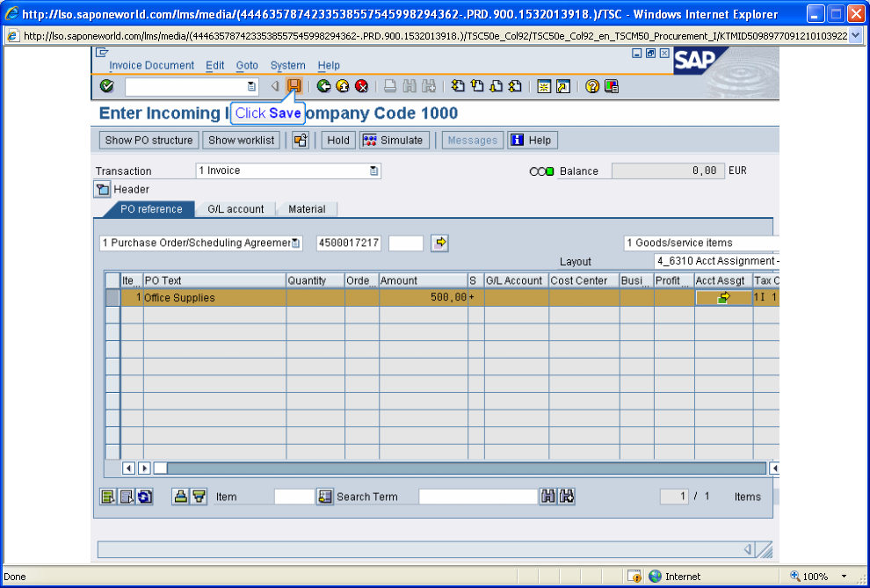The height and width of the screenshot is (588, 870).
Task: Click the yellow arrow next to PO number
Action: tap(440, 243)
